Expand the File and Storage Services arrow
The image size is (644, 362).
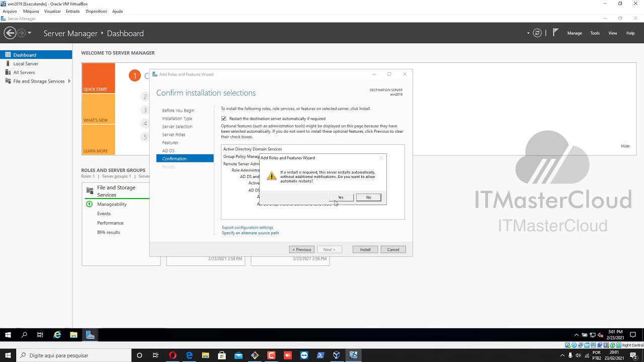[69, 81]
